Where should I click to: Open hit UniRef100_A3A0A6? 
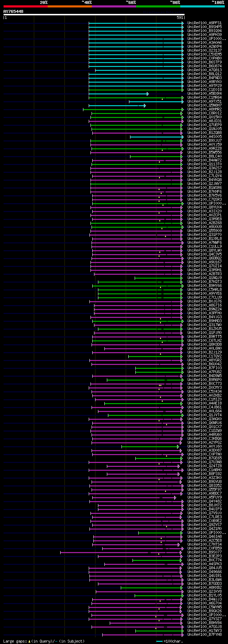(204, 42)
